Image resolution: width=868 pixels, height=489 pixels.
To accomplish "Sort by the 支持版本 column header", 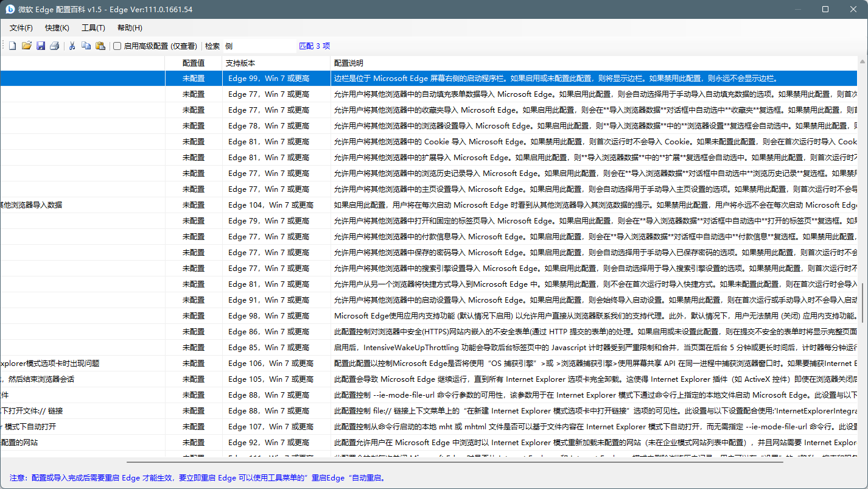I will (276, 63).
